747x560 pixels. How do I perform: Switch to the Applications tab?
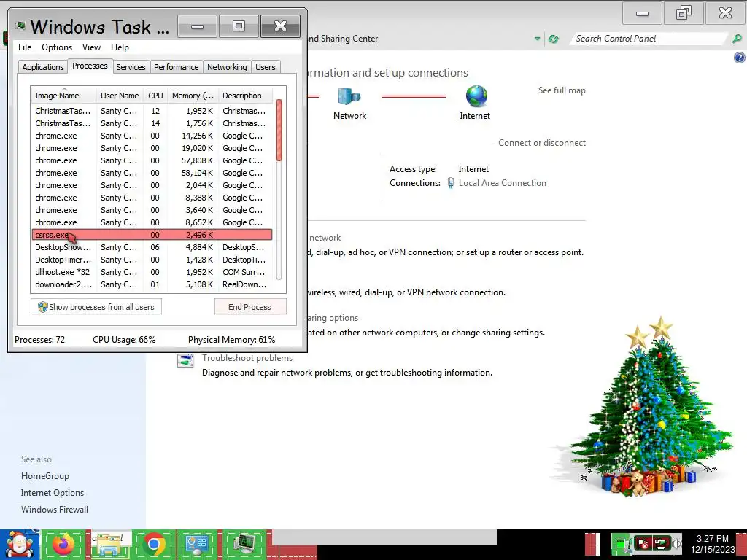point(43,67)
